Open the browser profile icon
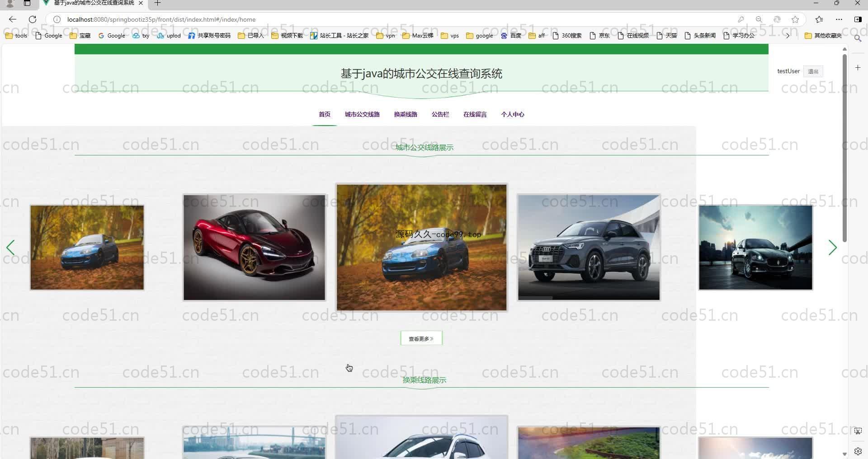 click(x=9, y=3)
